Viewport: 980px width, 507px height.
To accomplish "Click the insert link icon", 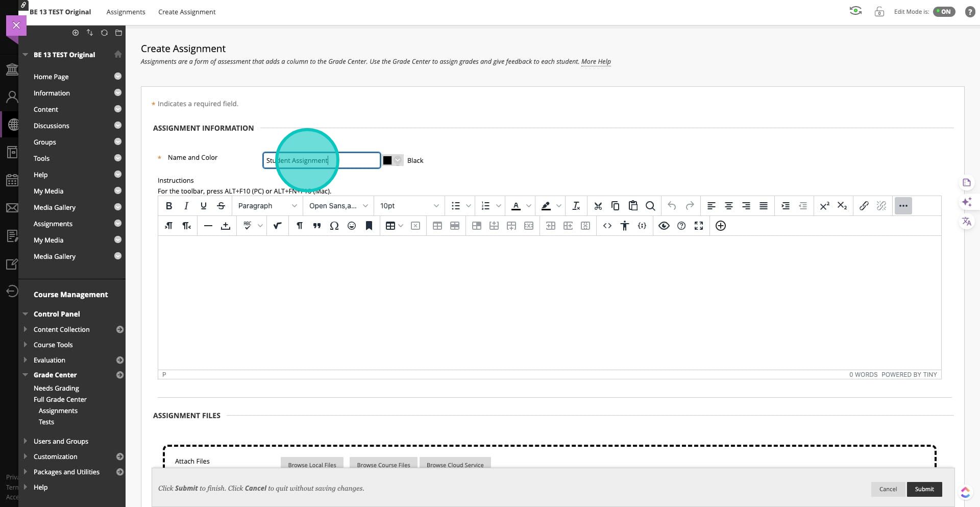I will pyautogui.click(x=864, y=206).
